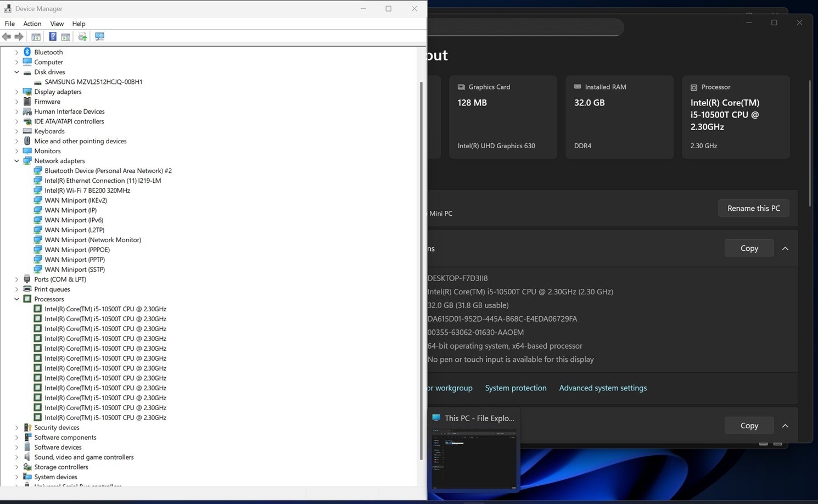The height and width of the screenshot is (504, 818).
Task: Click the Rename this PC button
Action: click(x=754, y=208)
